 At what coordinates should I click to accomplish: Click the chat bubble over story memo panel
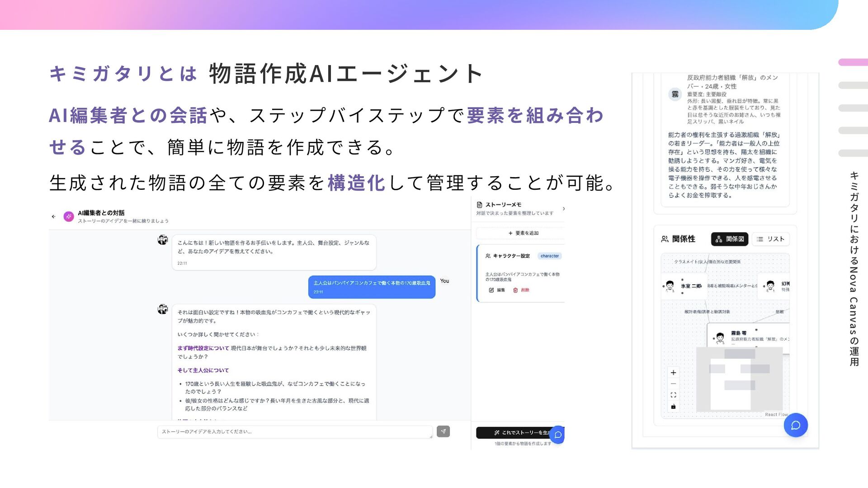(x=558, y=435)
